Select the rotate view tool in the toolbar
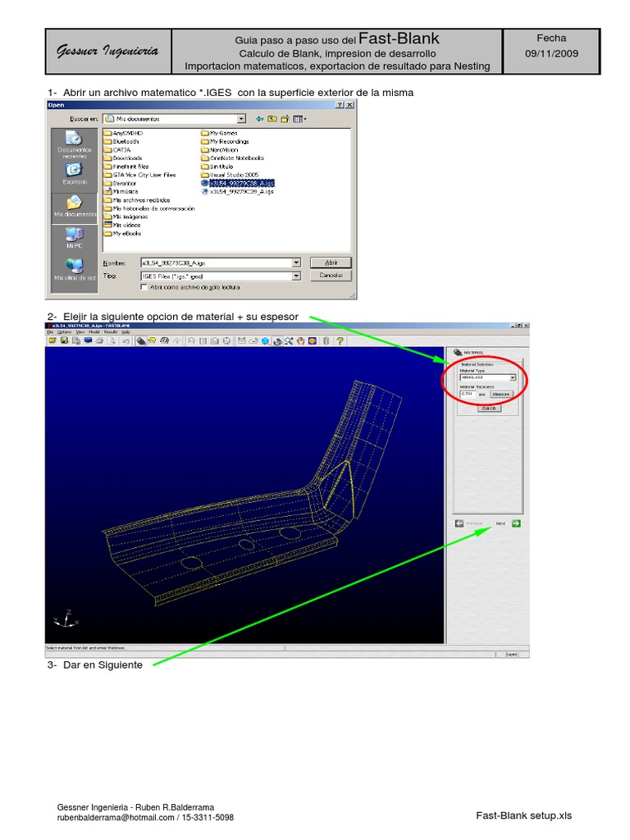The width and height of the screenshot is (630, 840). [x=277, y=340]
